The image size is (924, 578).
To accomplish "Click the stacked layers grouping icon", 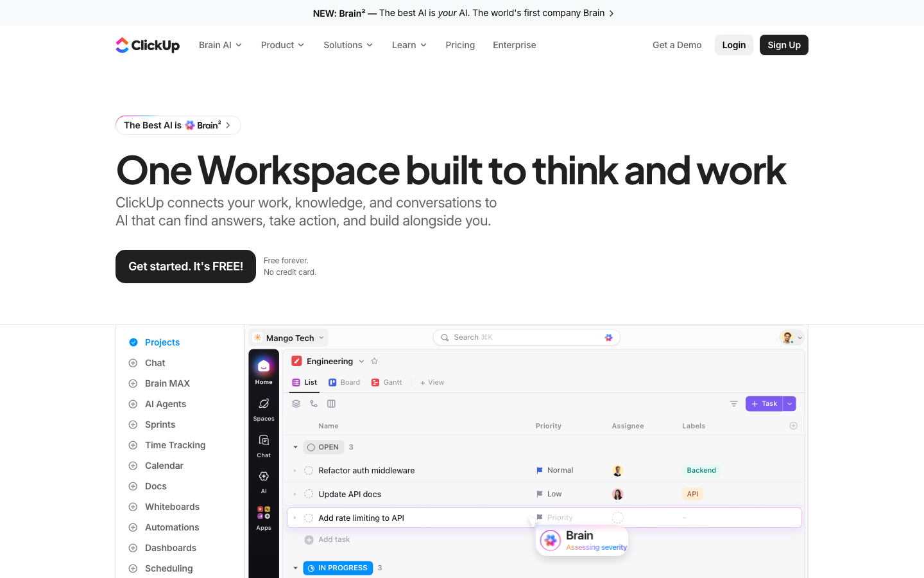I will pos(296,403).
